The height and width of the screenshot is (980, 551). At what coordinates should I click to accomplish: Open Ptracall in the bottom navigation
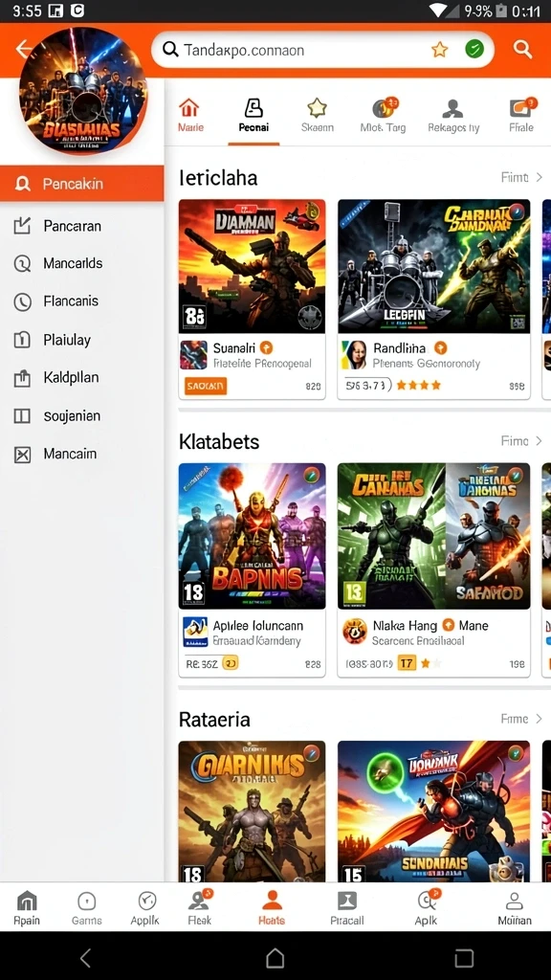[346, 908]
